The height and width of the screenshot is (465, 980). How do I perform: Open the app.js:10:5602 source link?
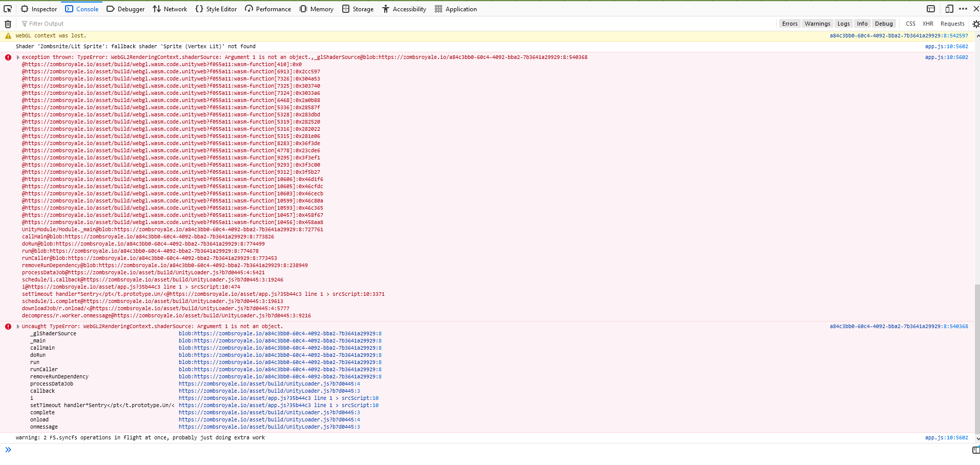point(946,46)
